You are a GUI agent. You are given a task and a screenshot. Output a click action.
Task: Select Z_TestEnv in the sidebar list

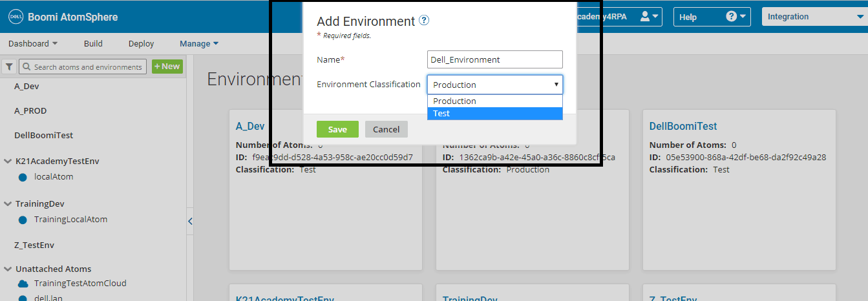point(34,245)
